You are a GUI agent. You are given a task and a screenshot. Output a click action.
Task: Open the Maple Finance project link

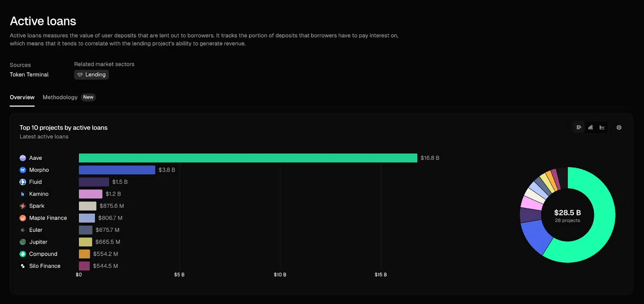click(x=48, y=218)
